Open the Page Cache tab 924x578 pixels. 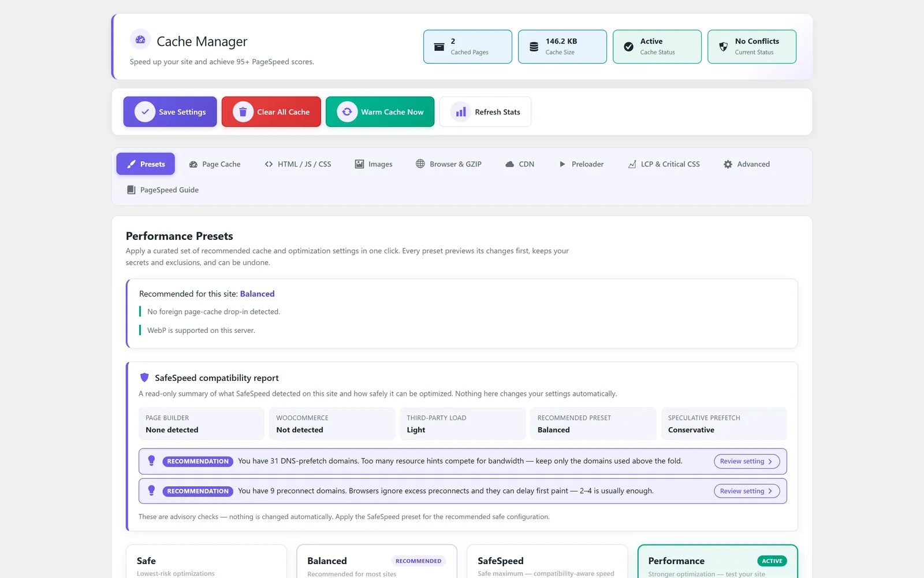tap(215, 164)
